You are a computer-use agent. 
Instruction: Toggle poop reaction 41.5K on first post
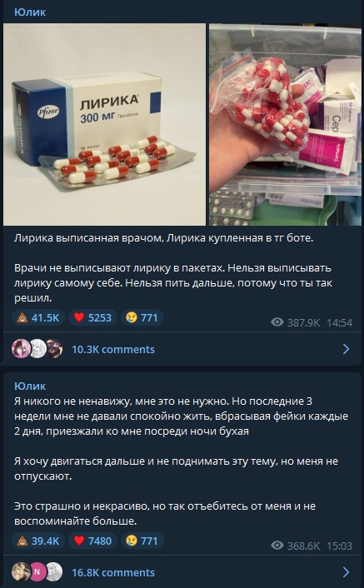tap(37, 317)
